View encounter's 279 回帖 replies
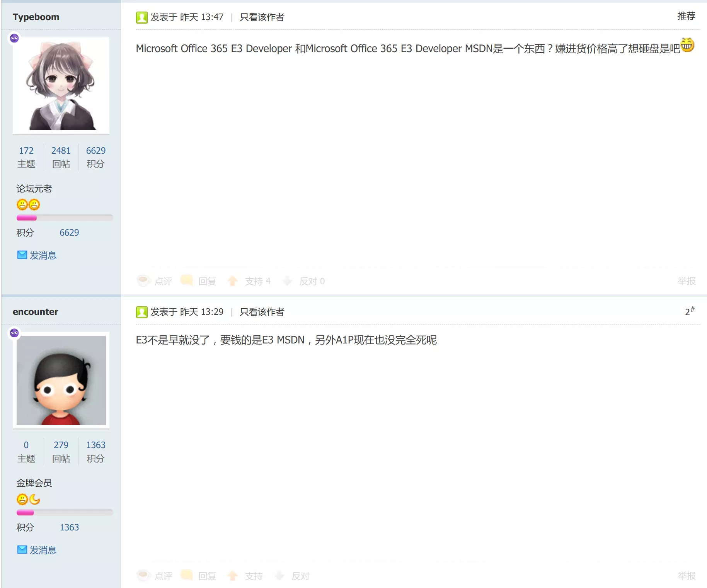The image size is (707, 588). click(x=61, y=452)
